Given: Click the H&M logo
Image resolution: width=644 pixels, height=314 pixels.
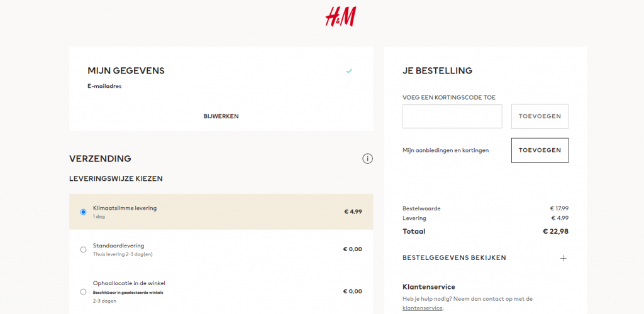Looking at the screenshot, I should (340, 17).
